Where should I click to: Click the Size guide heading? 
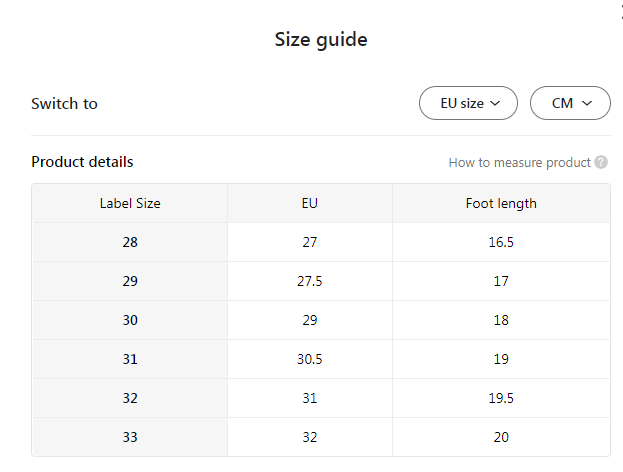tap(321, 40)
